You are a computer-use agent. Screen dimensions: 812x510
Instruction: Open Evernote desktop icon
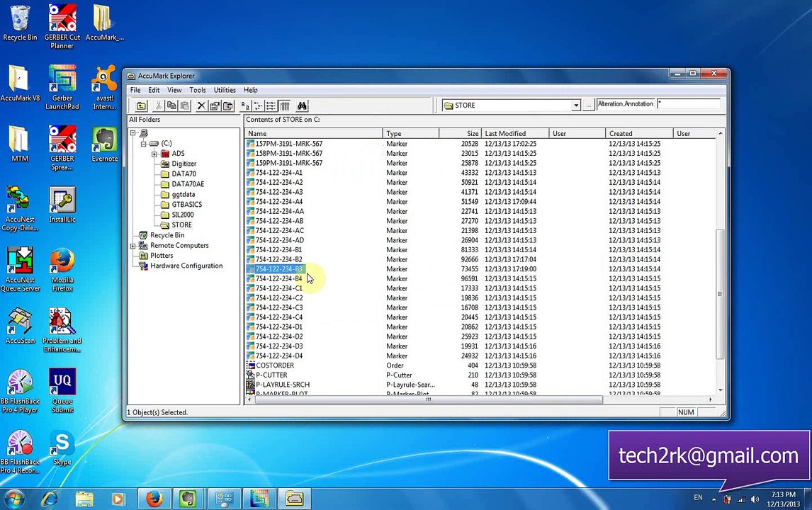[x=105, y=144]
